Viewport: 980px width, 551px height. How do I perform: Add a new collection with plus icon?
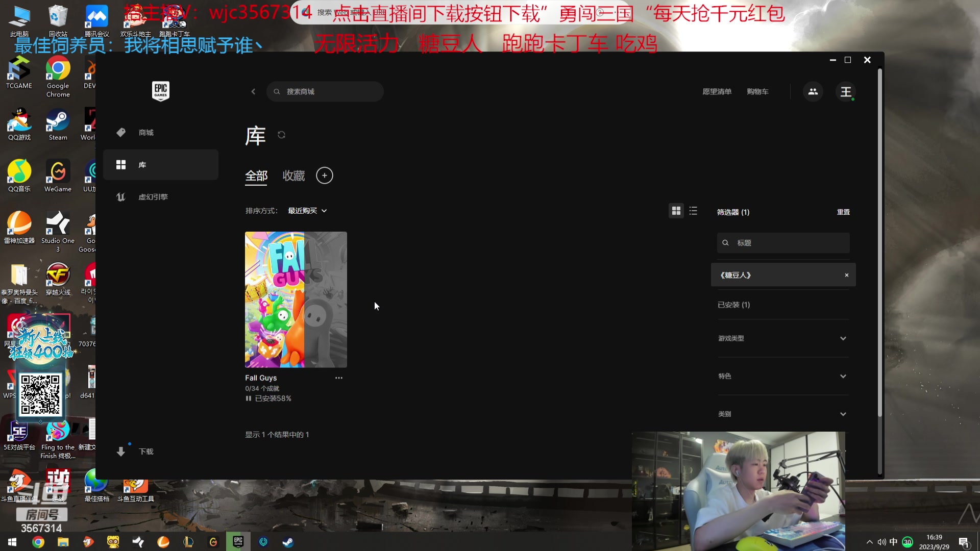[325, 176]
